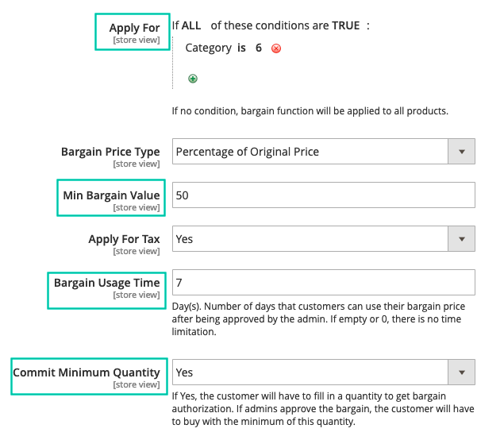This screenshot has height=440, width=504.
Task: Change the TRUE value in conditions
Action: pyautogui.click(x=346, y=25)
